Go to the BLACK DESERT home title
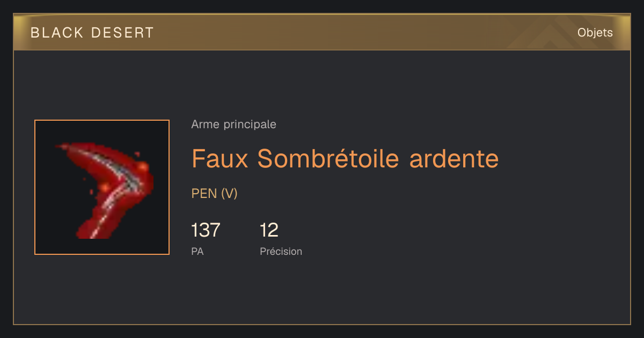The image size is (644, 338). pos(92,33)
